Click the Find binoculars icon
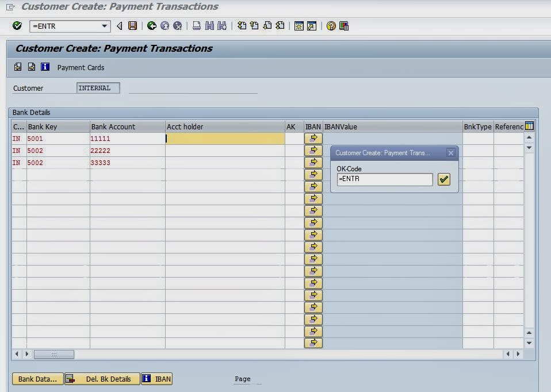The width and height of the screenshot is (551, 392). click(x=209, y=26)
